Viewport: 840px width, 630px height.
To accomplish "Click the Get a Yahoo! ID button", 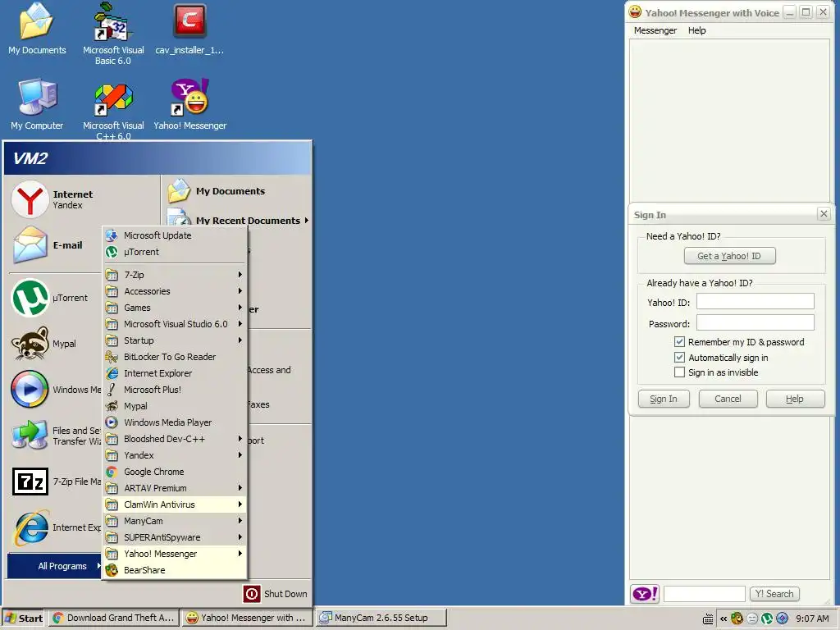I will (729, 256).
